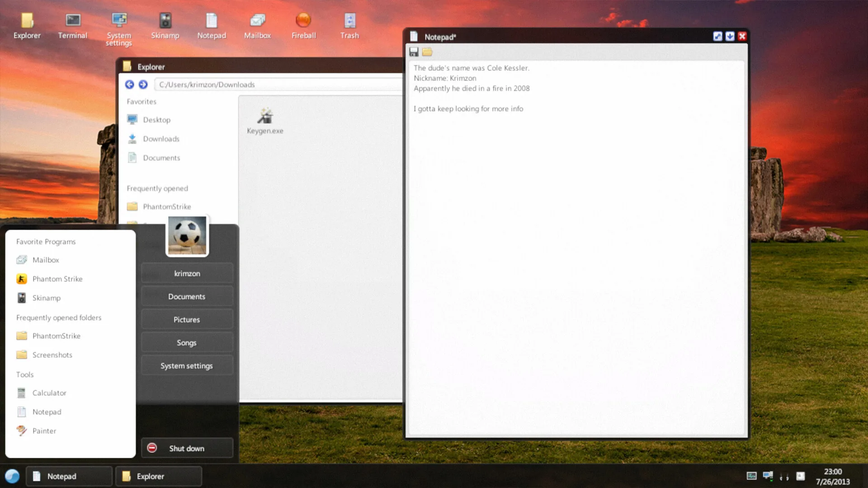Toggle the start menu orb button
The image size is (868, 488).
click(x=12, y=476)
